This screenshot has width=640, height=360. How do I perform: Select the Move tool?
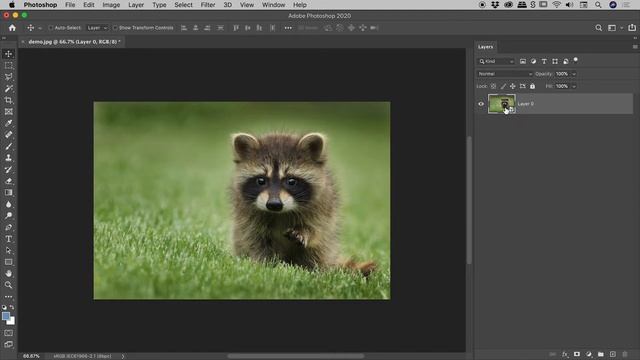coord(9,54)
